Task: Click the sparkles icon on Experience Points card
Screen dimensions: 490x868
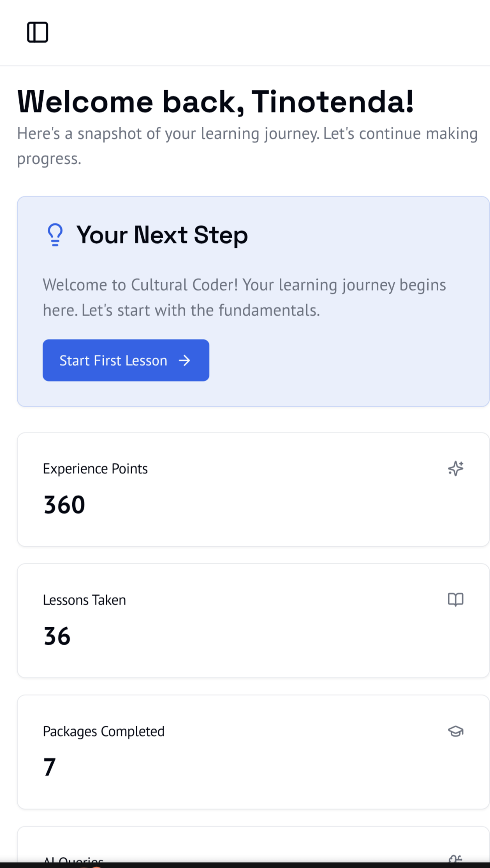Action: [455, 469]
